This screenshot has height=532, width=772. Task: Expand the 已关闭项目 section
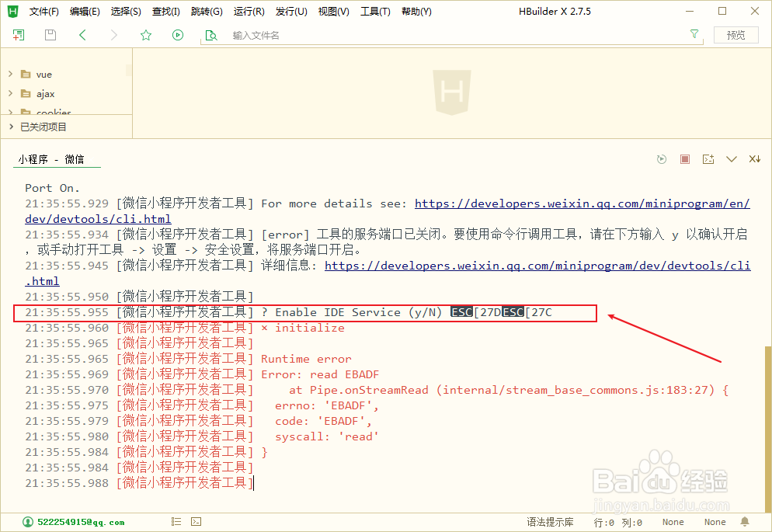(11, 127)
